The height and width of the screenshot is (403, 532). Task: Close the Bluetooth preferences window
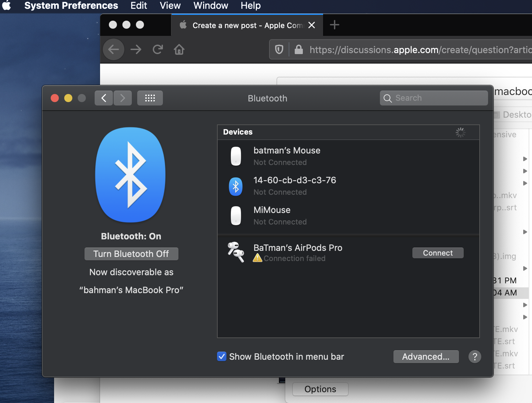click(55, 98)
